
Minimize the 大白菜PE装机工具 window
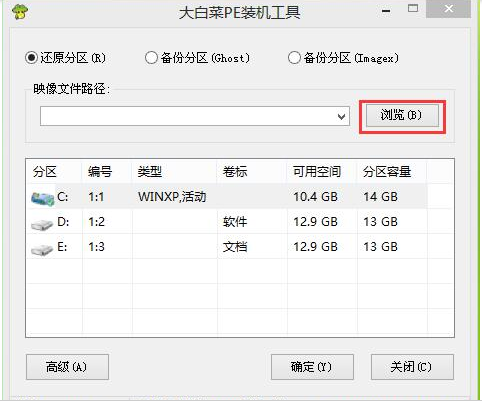click(x=386, y=11)
